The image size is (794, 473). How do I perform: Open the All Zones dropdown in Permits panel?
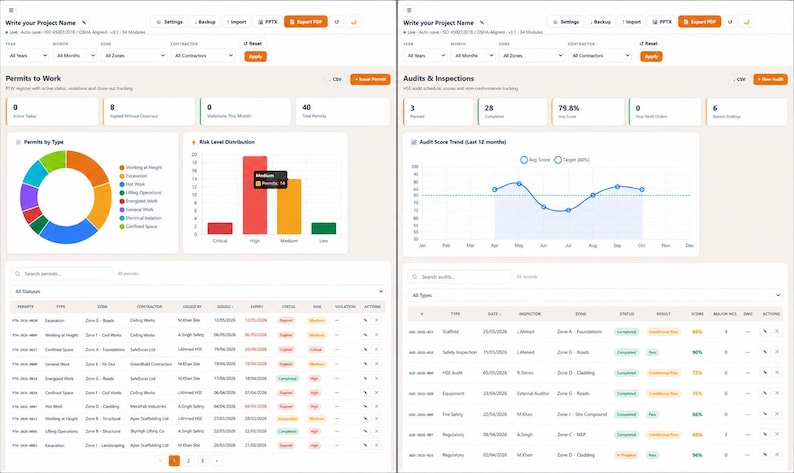coord(134,55)
